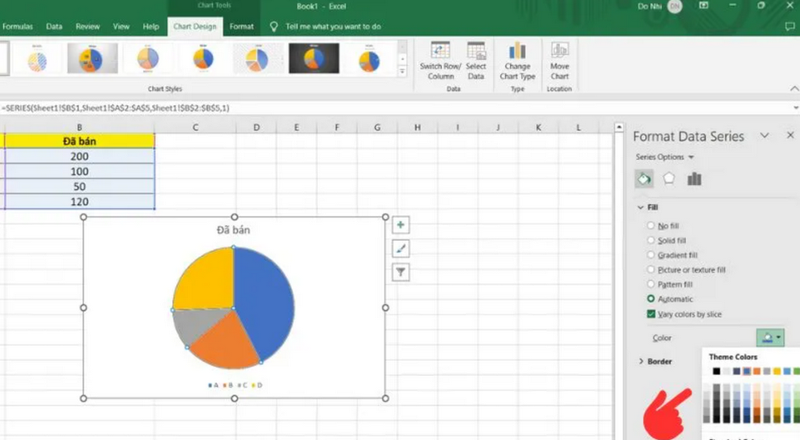Click column header C
Screen dimensions: 800x440
[x=195, y=127]
